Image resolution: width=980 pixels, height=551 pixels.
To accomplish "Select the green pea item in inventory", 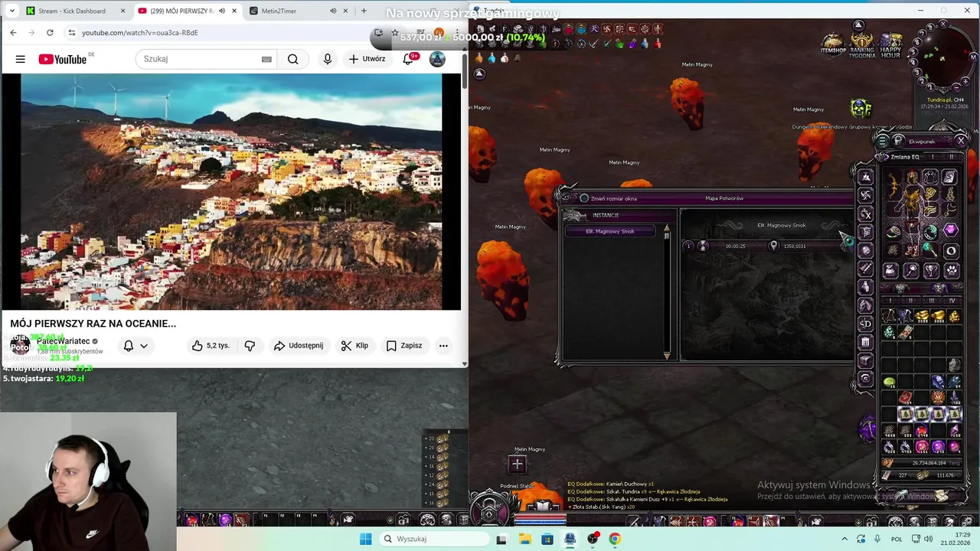I will 889,381.
